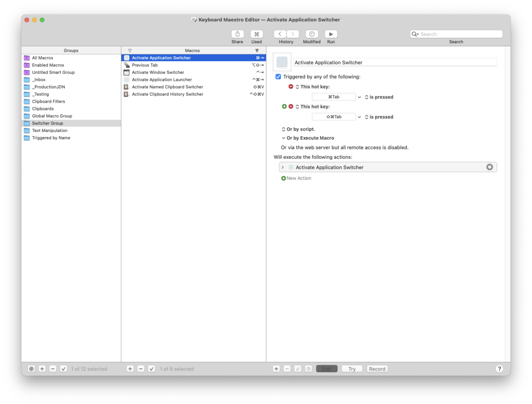Select Untitled Smart Group
This screenshot has height=404, width=532.
71,72
